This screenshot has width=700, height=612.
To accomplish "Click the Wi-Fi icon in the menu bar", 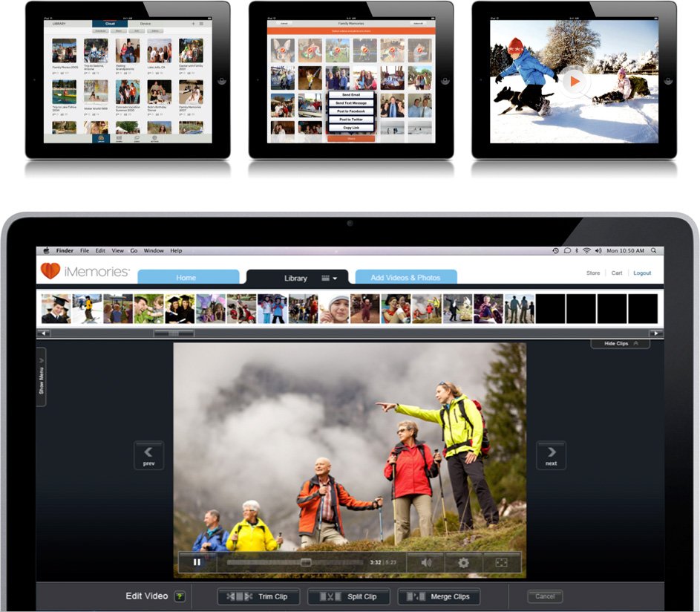I will (586, 251).
